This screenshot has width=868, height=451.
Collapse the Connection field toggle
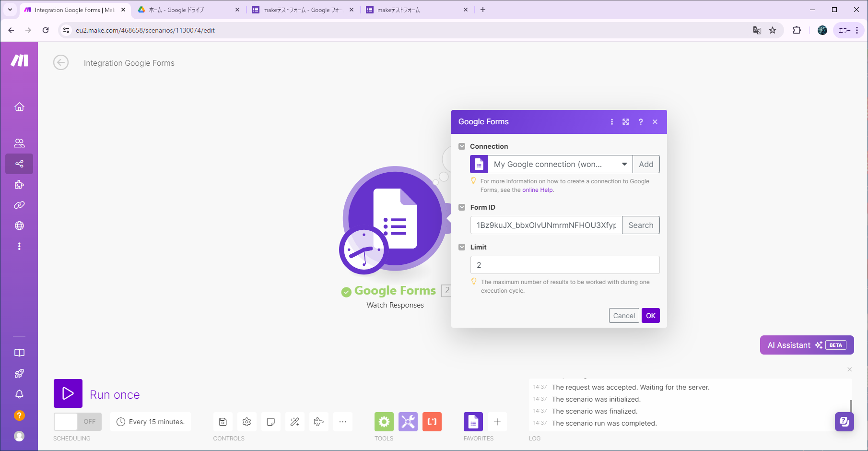point(462,146)
